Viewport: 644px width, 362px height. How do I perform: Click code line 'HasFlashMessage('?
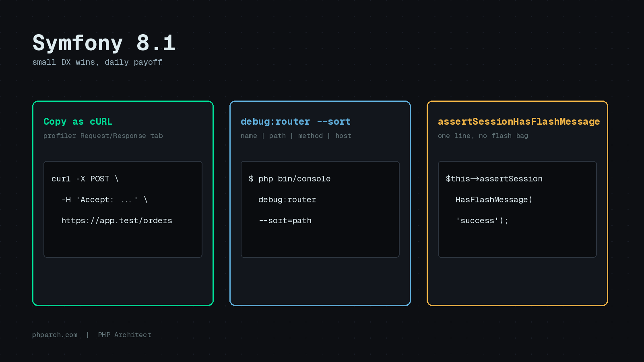pyautogui.click(x=494, y=200)
